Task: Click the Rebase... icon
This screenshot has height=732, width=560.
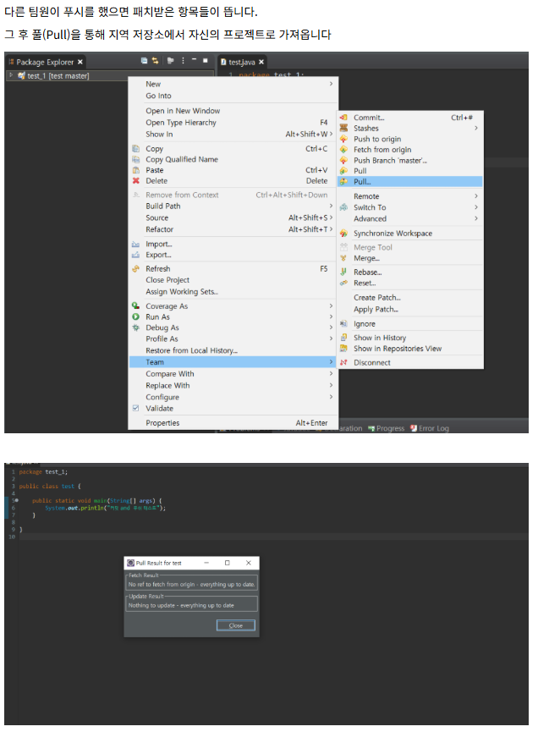Action: [344, 272]
